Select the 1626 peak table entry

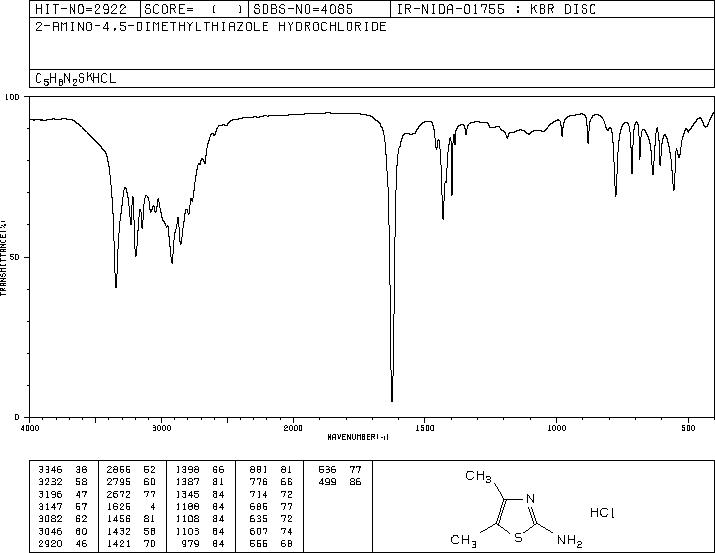click(131, 506)
